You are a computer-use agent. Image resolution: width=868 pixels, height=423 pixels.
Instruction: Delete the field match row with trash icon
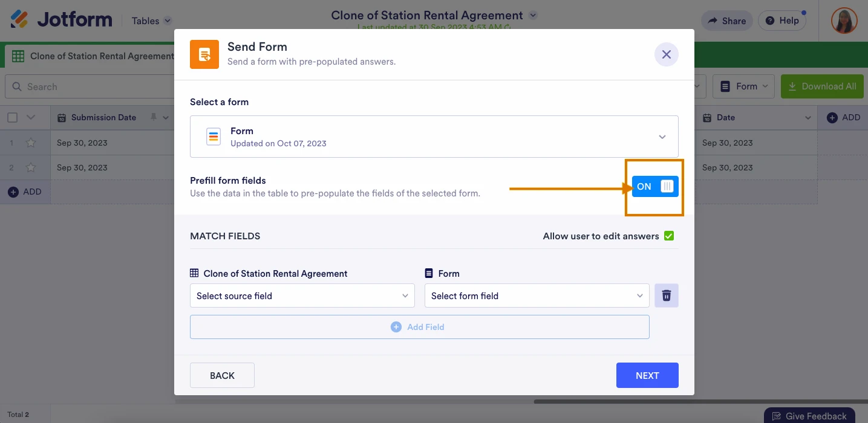tap(666, 295)
